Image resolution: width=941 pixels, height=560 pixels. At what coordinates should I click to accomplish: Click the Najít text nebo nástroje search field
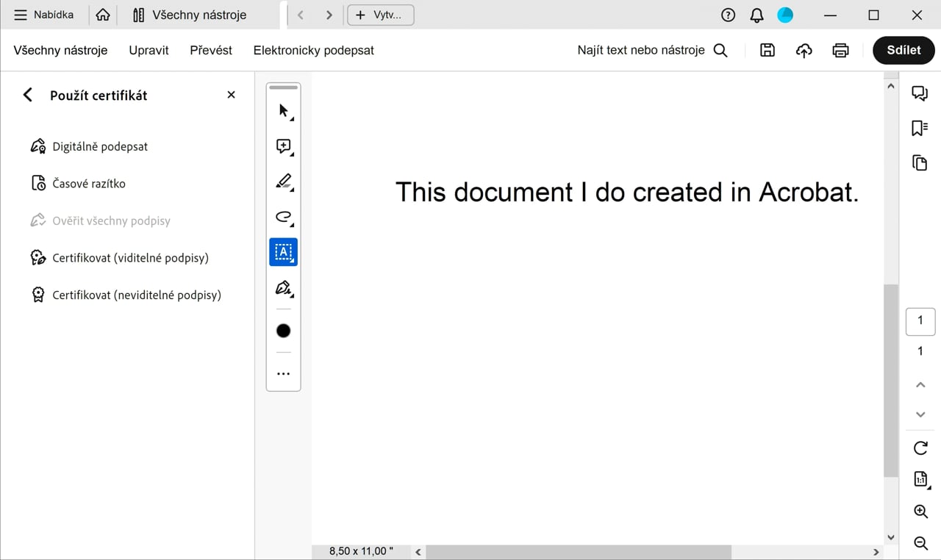(x=652, y=50)
